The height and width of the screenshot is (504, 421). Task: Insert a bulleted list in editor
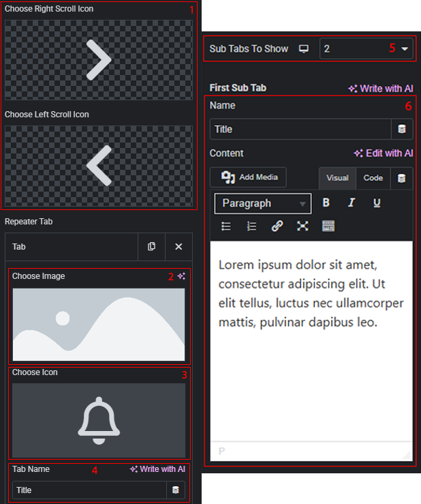pyautogui.click(x=226, y=226)
